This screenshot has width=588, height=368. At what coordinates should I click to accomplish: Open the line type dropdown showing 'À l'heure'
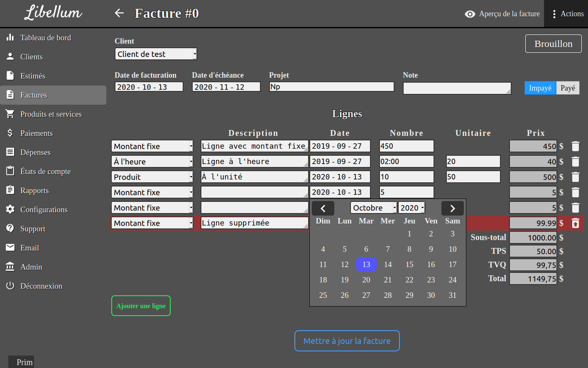152,162
